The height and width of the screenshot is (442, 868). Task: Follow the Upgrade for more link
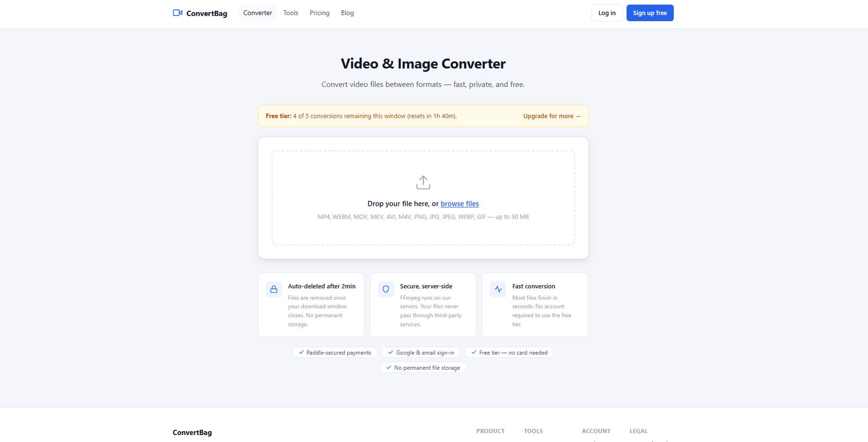(x=552, y=116)
